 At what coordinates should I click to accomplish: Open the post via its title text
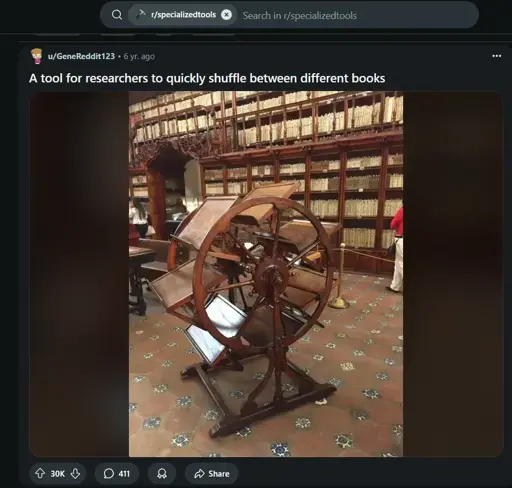(x=207, y=78)
